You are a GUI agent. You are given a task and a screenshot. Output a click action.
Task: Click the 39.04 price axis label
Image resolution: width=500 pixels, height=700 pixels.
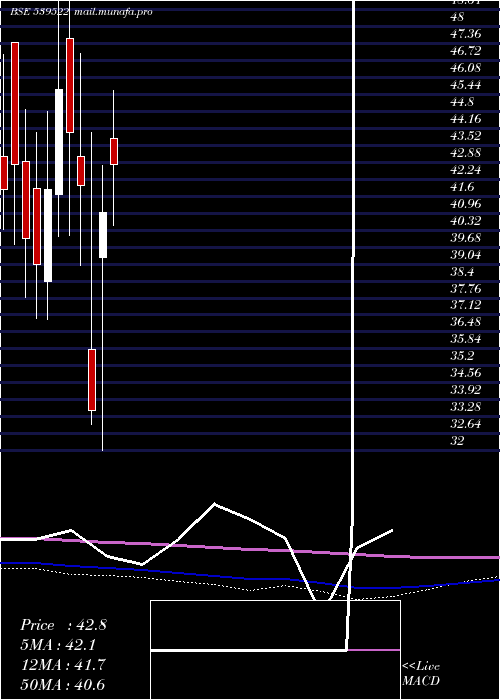point(466,255)
